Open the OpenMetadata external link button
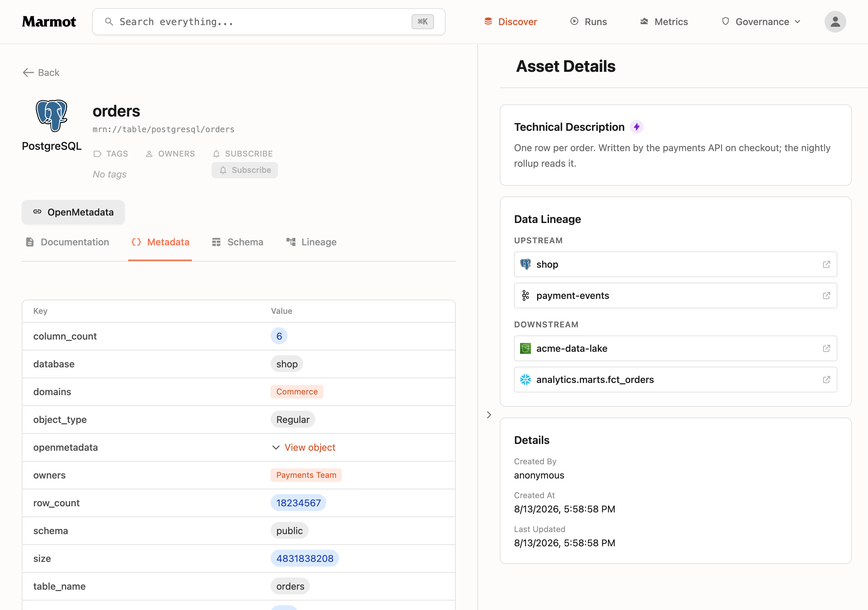 (73, 212)
